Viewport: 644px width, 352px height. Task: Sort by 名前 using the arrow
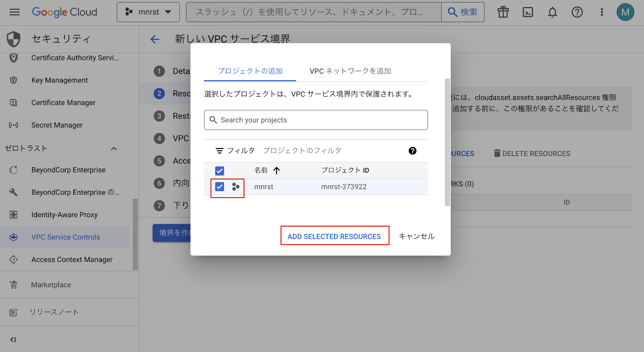(277, 171)
